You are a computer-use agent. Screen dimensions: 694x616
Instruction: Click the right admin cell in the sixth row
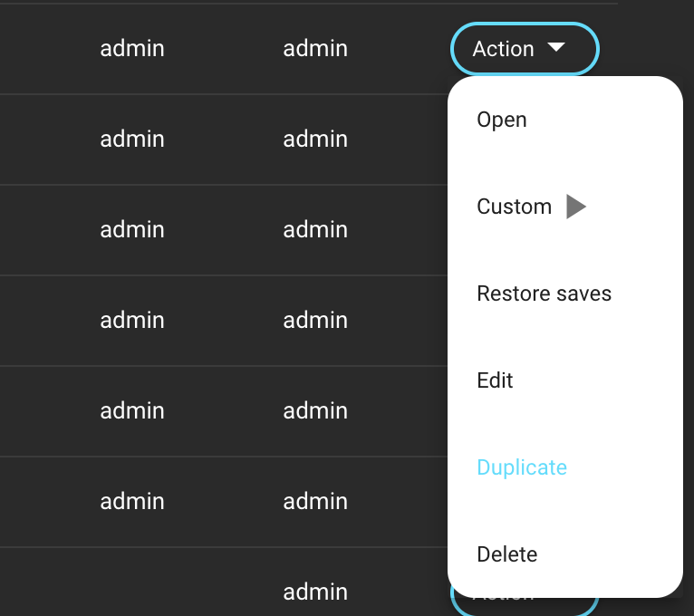click(315, 501)
